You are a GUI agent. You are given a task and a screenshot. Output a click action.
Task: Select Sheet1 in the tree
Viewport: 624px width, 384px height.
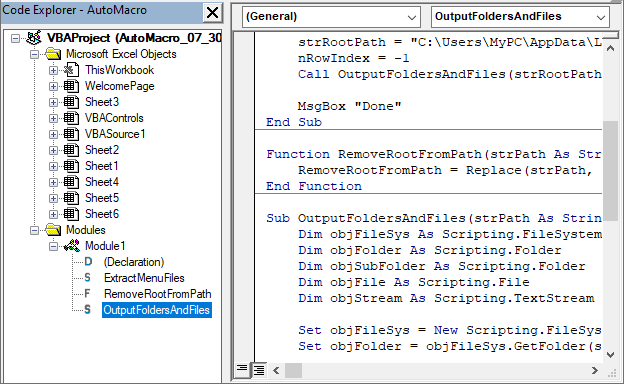pyautogui.click(x=101, y=166)
